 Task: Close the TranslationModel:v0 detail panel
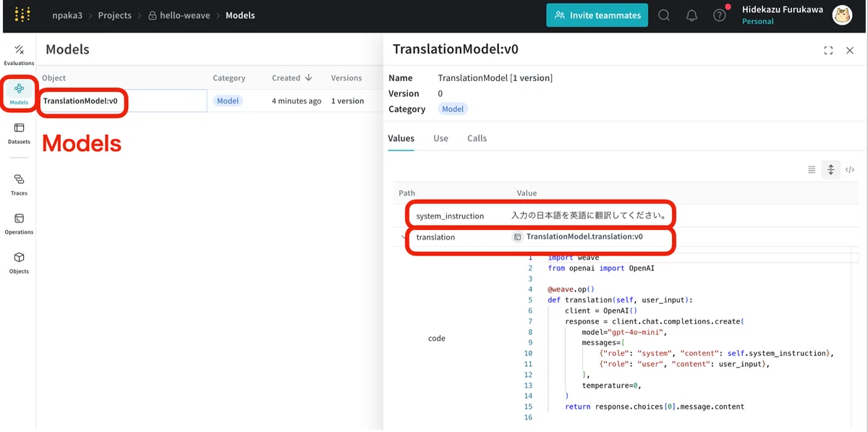click(x=850, y=51)
